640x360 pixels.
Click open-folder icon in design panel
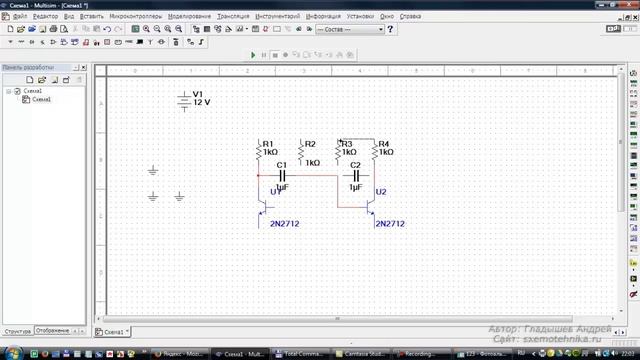(42, 80)
